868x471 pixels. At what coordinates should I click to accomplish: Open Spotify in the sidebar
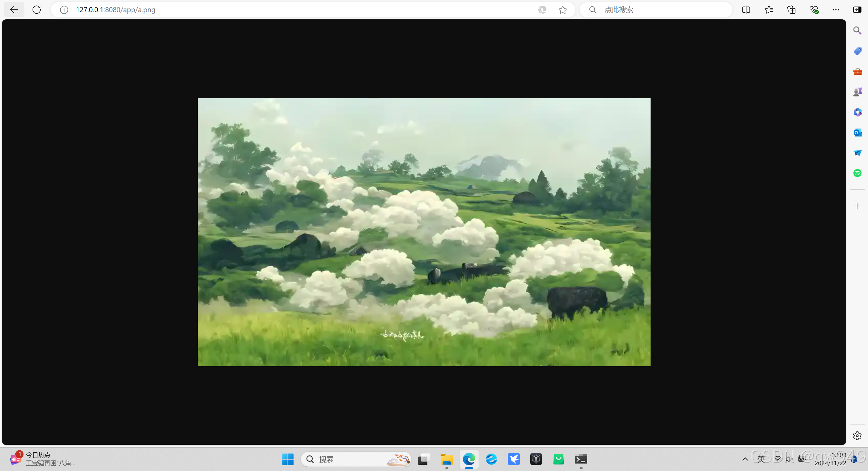coord(857,173)
